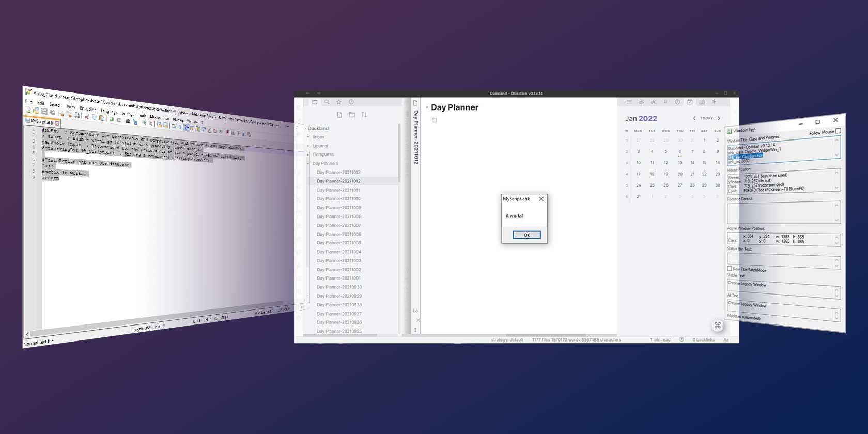Image resolution: width=868 pixels, height=434 pixels.
Task: Open the book icon in Obsidian right panel
Action: pos(702,102)
